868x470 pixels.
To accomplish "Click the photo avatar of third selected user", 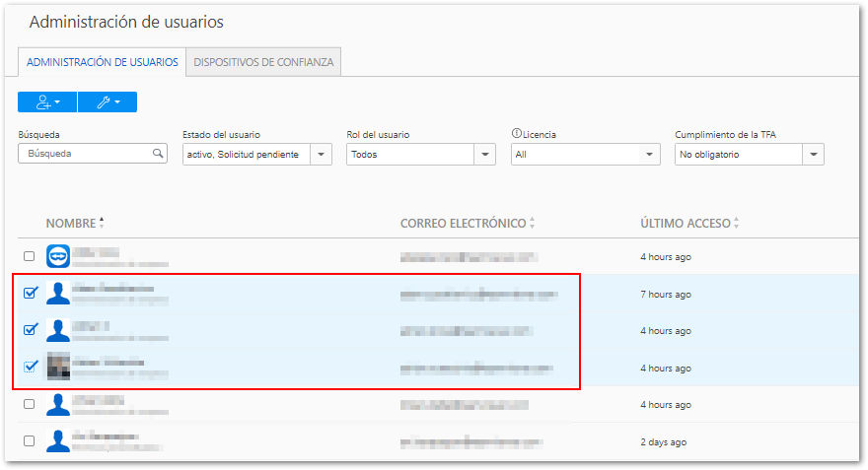I will pos(58,366).
